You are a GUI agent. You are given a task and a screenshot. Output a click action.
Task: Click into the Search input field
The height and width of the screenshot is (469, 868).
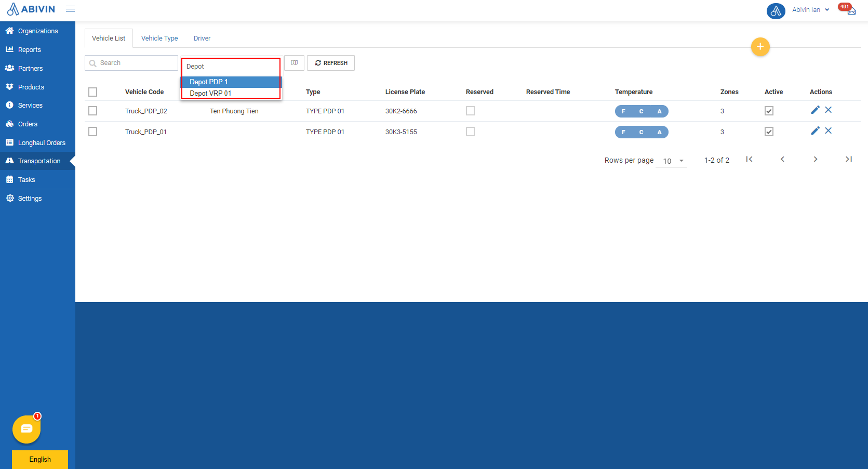click(131, 63)
